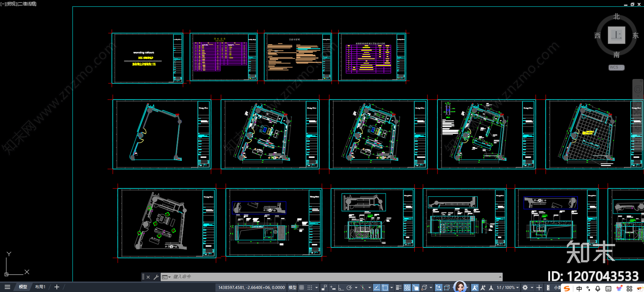Toggle selection cycling icon
The image size is (644, 292).
point(416,288)
